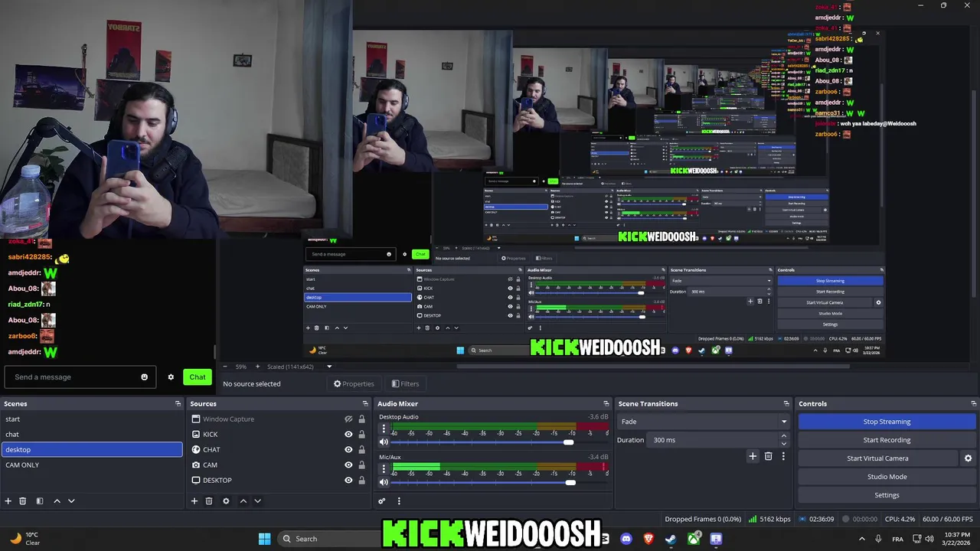This screenshot has width=980, height=551.
Task: Open source Properties button
Action: 354,383
